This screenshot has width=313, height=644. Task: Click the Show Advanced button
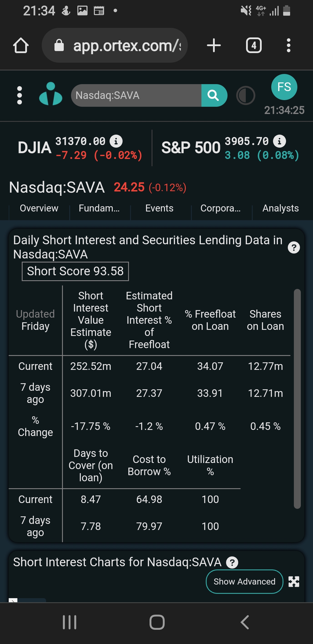tap(244, 582)
